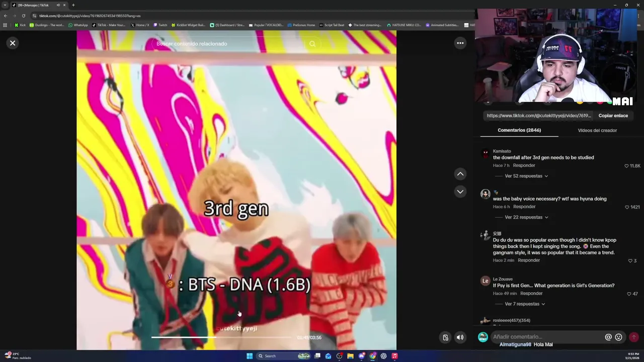Open the PreSonus: Home bookmark
The image size is (644, 362).
(301, 25)
